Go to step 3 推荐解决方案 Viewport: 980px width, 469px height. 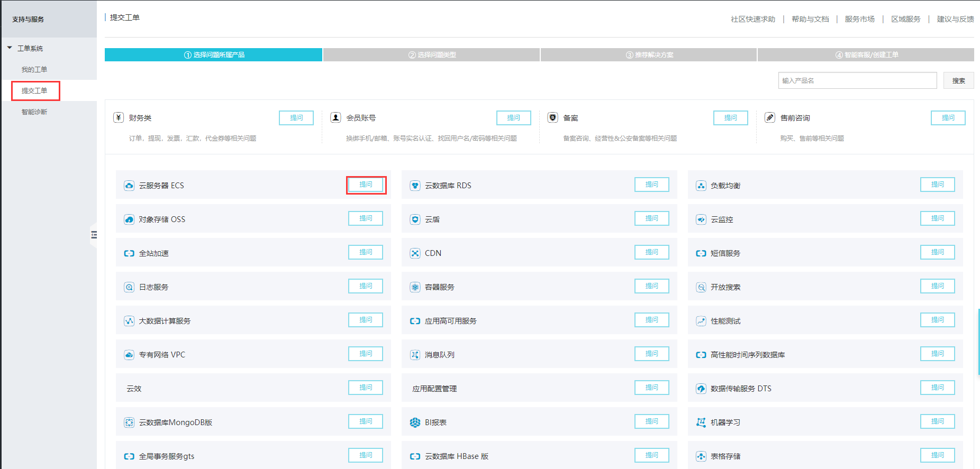(x=649, y=55)
